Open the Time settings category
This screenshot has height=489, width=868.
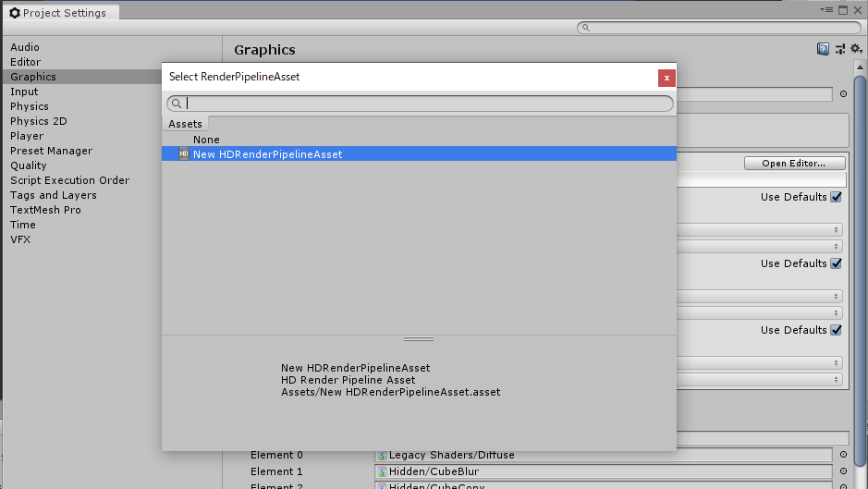pyautogui.click(x=23, y=225)
